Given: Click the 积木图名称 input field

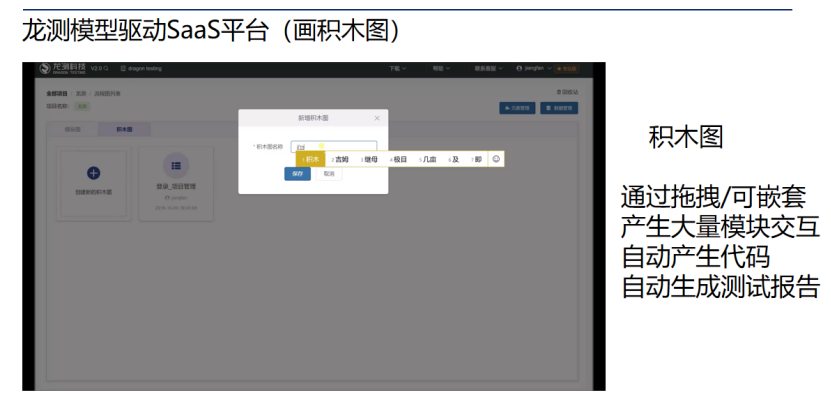Looking at the screenshot, I should [x=334, y=146].
